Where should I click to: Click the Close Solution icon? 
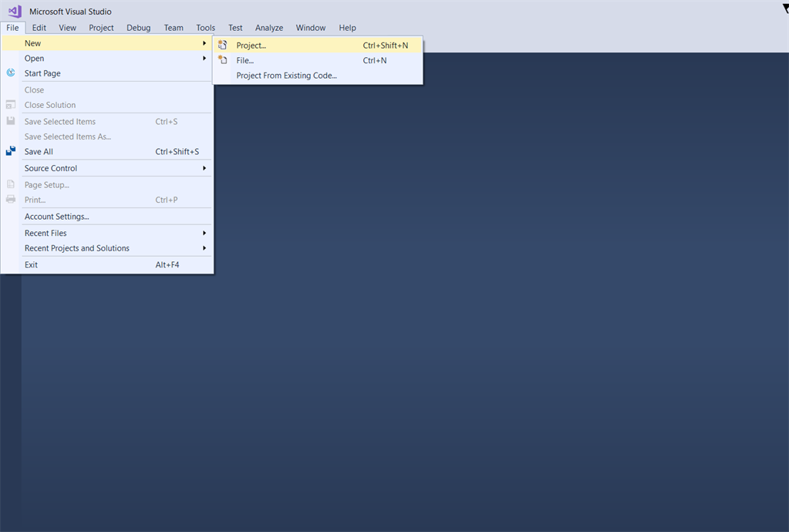(11, 105)
